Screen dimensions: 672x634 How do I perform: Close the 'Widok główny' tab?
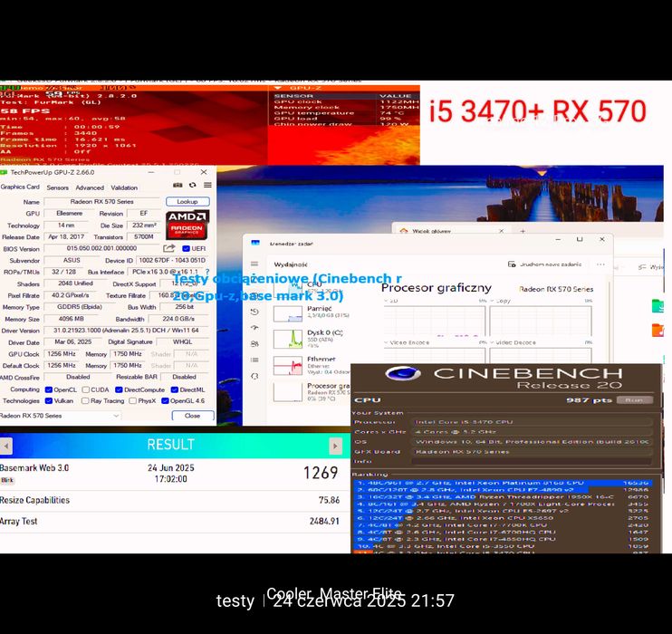click(502, 231)
